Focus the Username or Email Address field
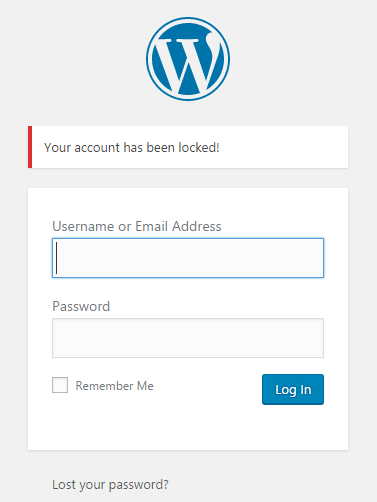Viewport: 377px width, 502px height. pos(188,258)
